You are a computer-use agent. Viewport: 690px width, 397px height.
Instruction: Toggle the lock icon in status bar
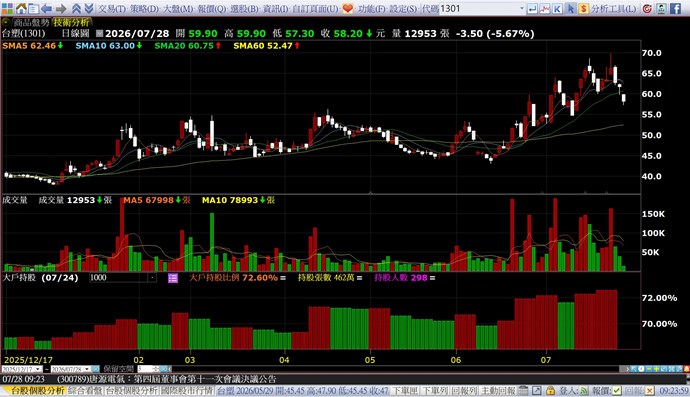pyautogui.click(x=550, y=390)
